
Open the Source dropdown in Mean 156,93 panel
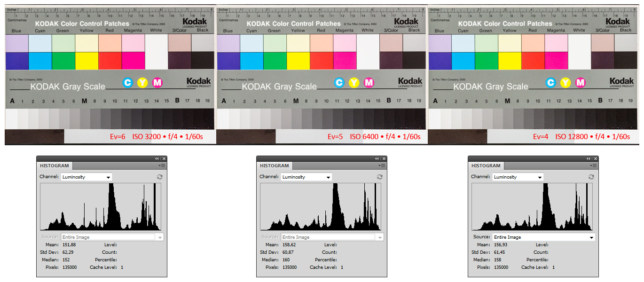(x=543, y=237)
